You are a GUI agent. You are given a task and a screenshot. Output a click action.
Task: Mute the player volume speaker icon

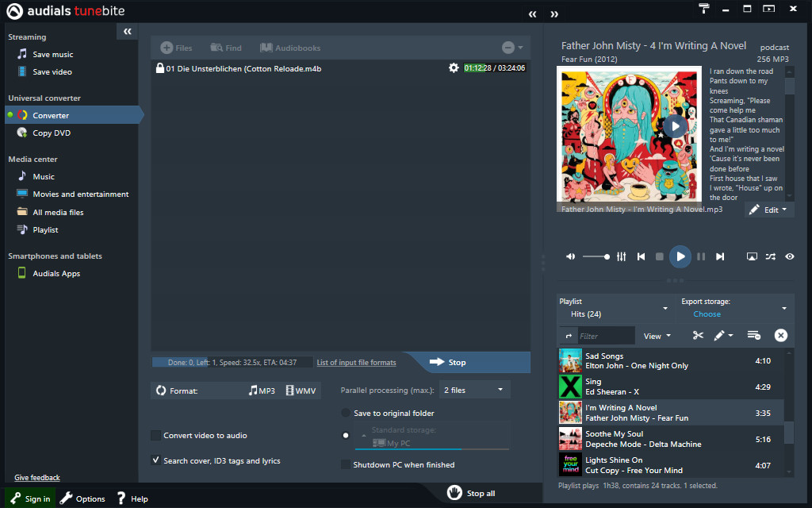tap(570, 256)
